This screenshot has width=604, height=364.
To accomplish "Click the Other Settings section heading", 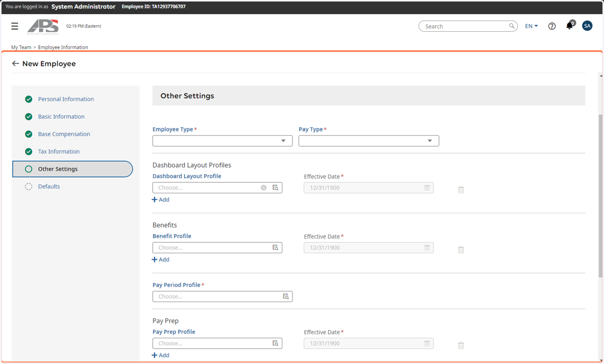I will 187,96.
